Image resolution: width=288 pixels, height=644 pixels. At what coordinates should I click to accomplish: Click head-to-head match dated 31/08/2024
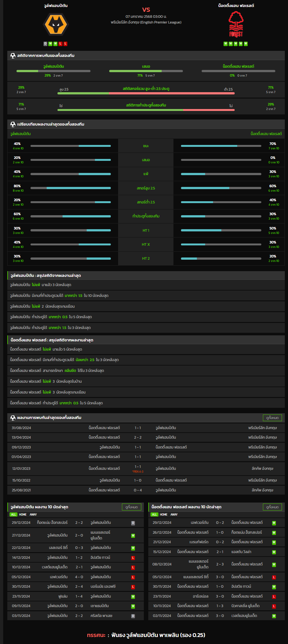(x=146, y=428)
